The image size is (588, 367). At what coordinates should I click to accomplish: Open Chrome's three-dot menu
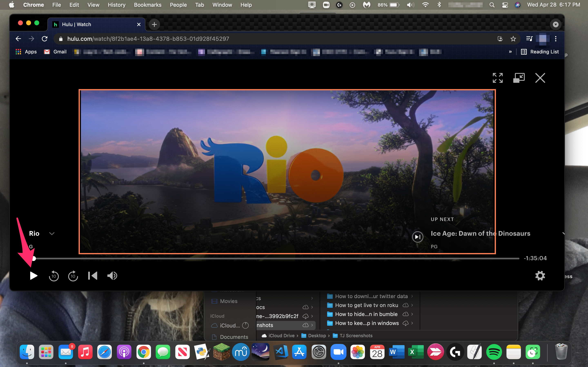pos(556,39)
